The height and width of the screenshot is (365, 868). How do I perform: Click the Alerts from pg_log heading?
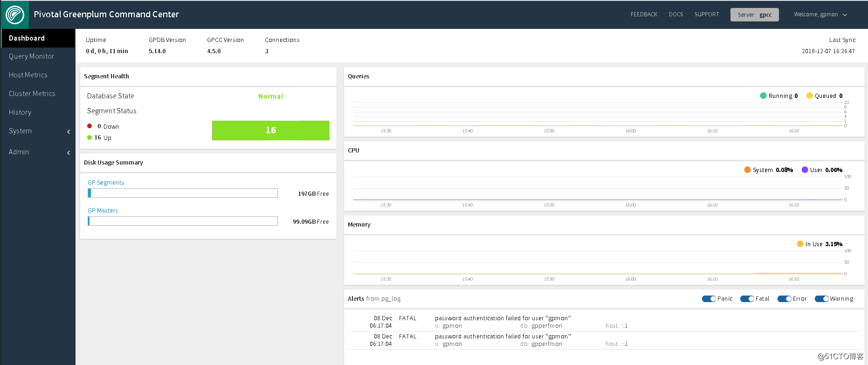(374, 299)
